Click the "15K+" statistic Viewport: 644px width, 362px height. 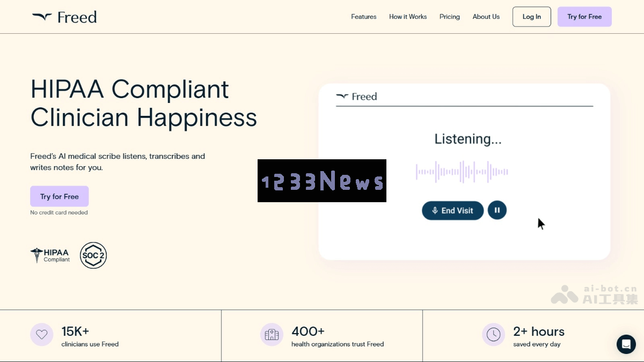pos(75,331)
